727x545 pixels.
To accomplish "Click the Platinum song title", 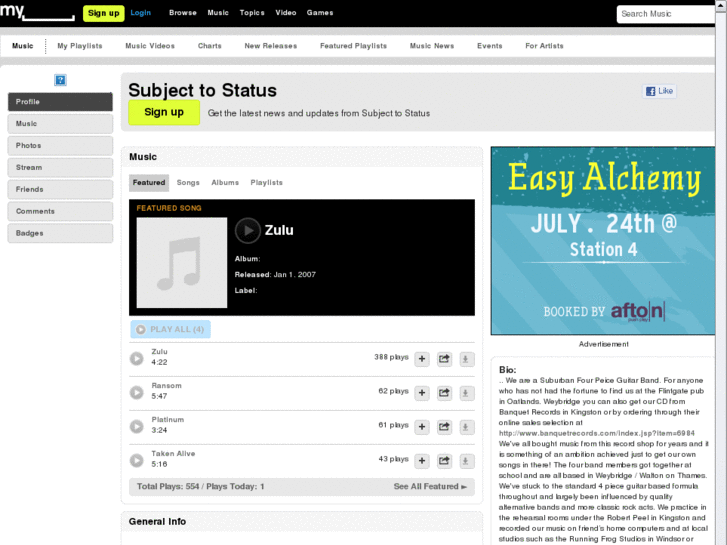I will (167, 420).
